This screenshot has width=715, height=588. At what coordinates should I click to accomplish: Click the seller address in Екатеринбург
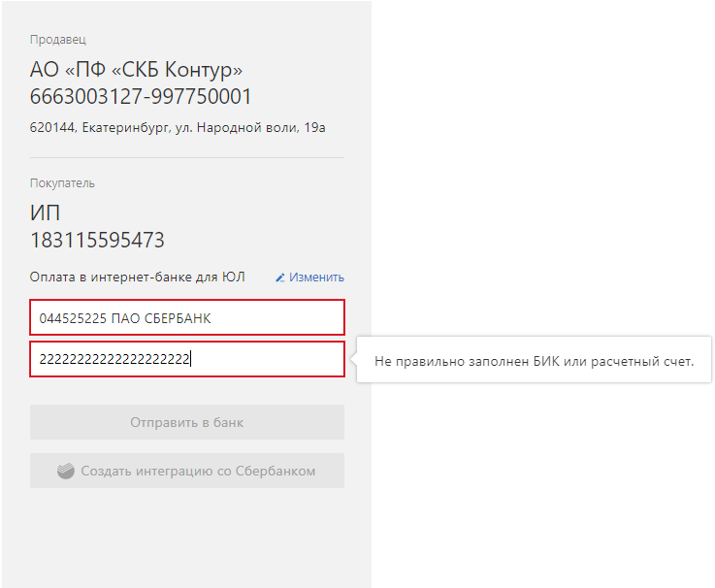point(178,128)
